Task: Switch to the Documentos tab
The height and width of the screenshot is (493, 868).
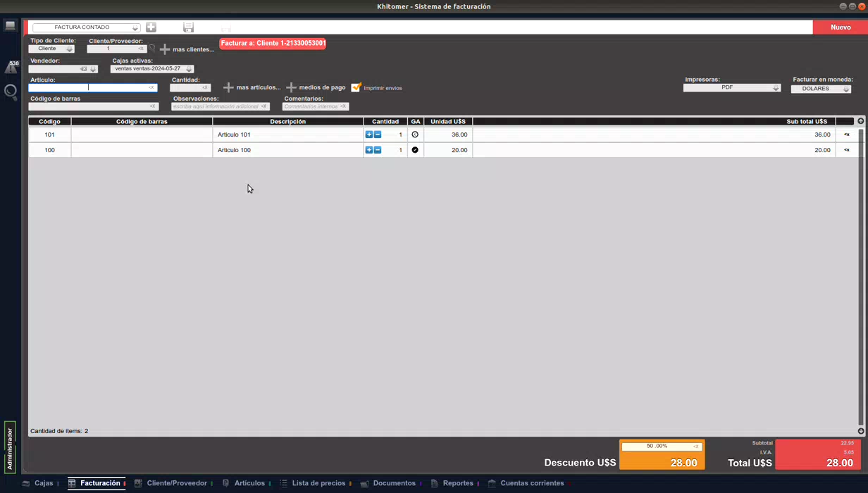Action: pyautogui.click(x=390, y=483)
